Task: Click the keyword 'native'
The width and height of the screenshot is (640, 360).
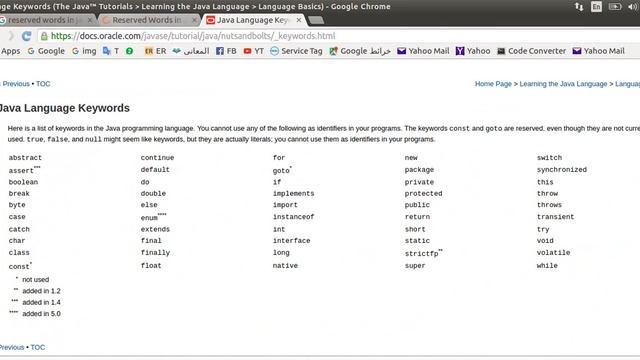Action: [285, 266]
